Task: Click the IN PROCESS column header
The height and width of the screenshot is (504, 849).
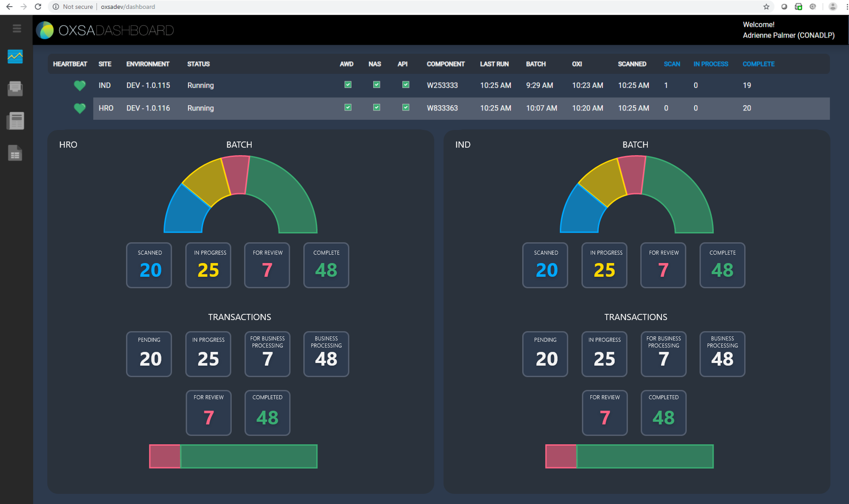Action: 710,64
